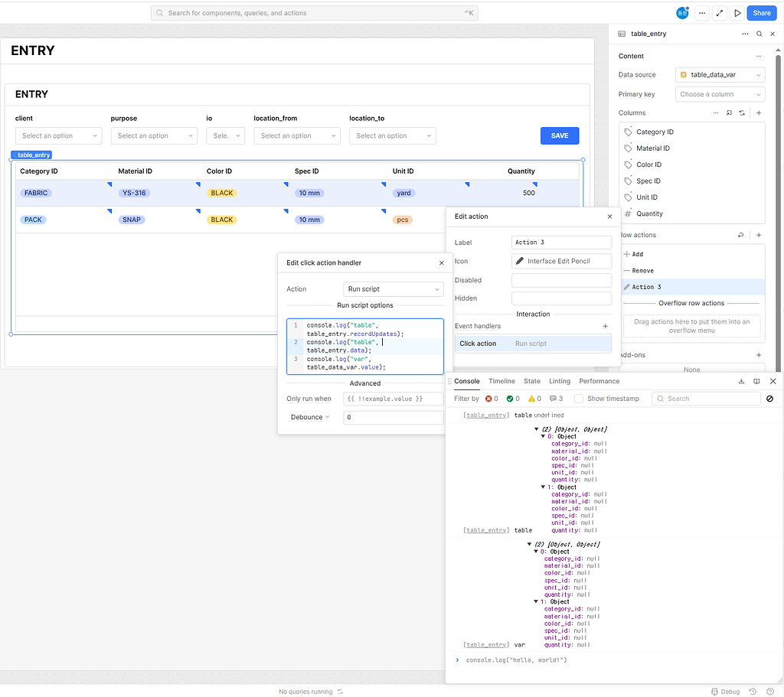Clear console output with the clear icon
The width and height of the screenshot is (784, 697).
(x=769, y=398)
